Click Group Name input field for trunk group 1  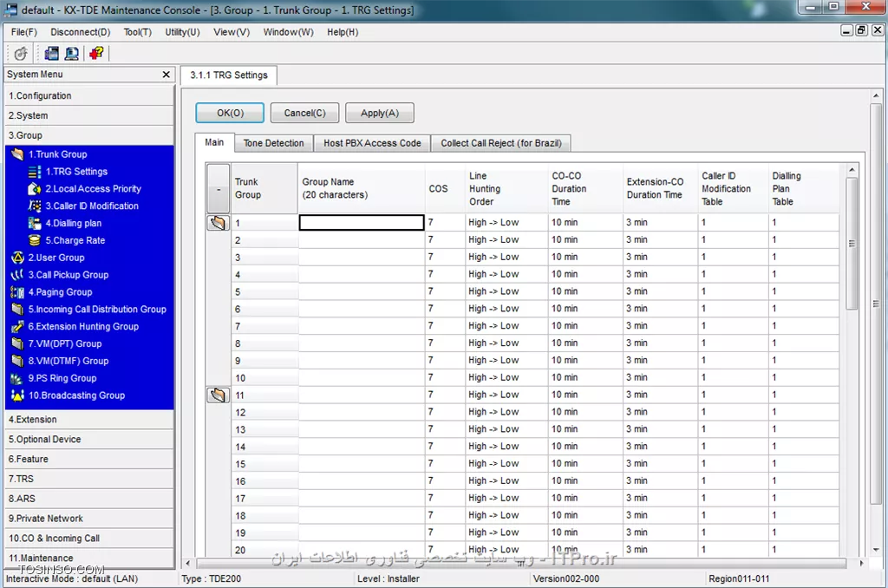click(362, 223)
